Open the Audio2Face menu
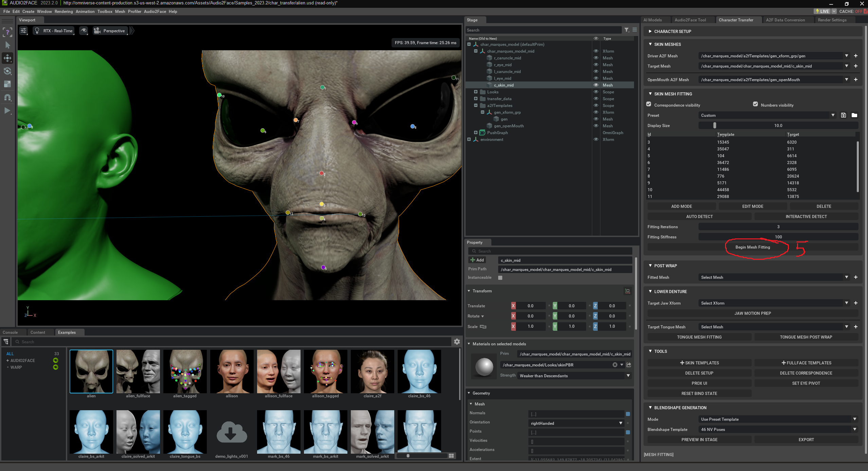This screenshot has width=868, height=471. tap(155, 12)
